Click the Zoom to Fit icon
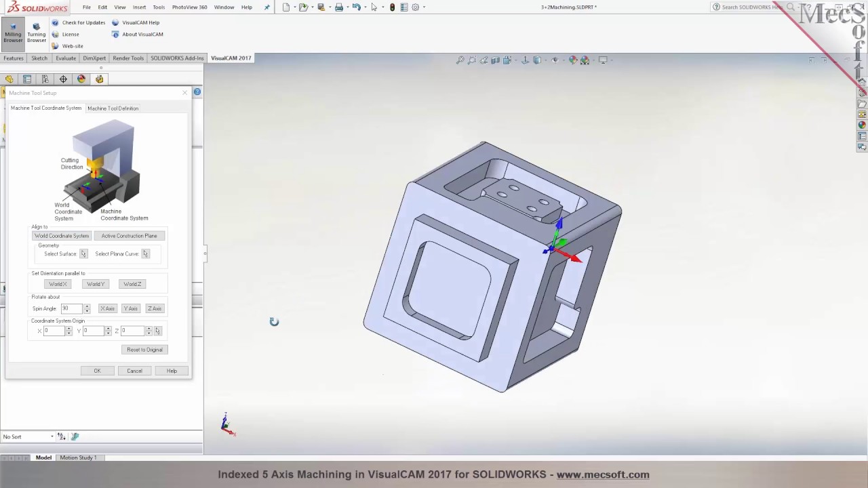 tap(460, 60)
